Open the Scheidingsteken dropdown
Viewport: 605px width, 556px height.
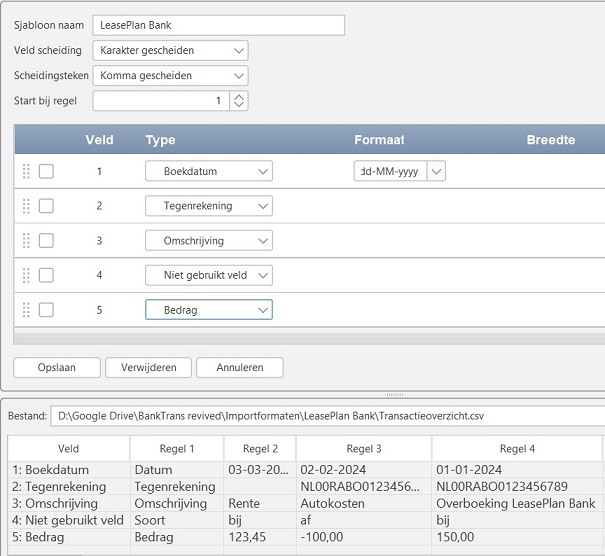click(170, 75)
